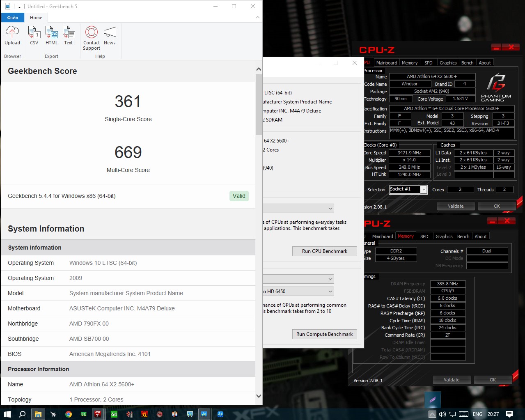Open the notification center icon
Image resolution: width=525 pixels, height=420 pixels.
point(509,414)
